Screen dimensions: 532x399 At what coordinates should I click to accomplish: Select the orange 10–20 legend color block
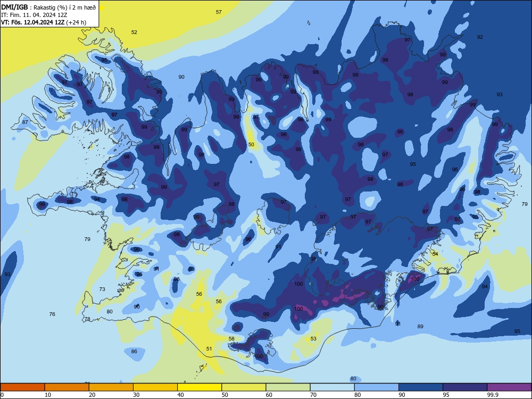tap(67, 387)
